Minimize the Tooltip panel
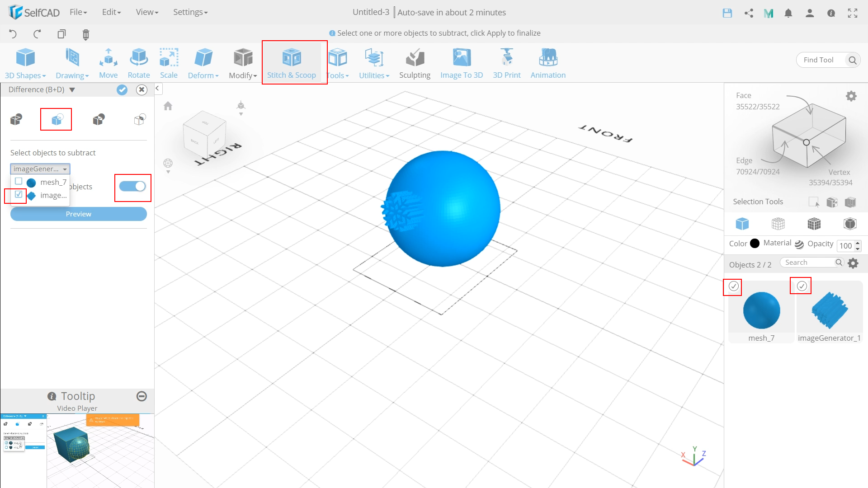868x488 pixels. (142, 396)
